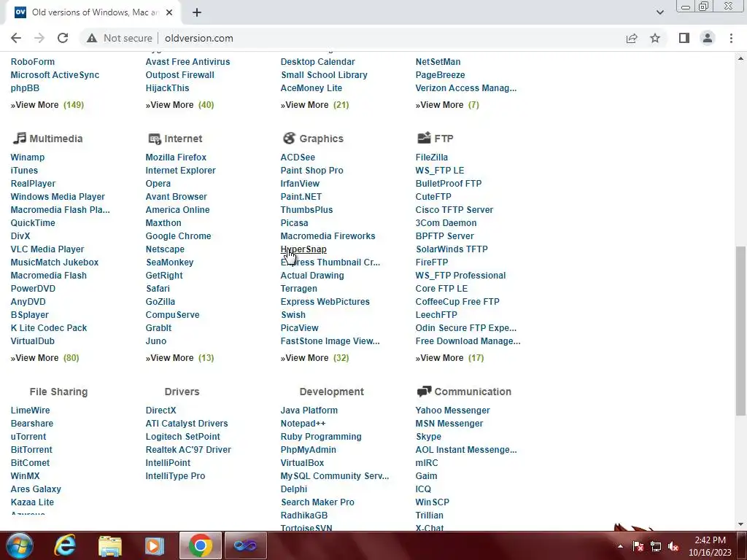
Task: Click the browser back arrow
Action: [16, 38]
